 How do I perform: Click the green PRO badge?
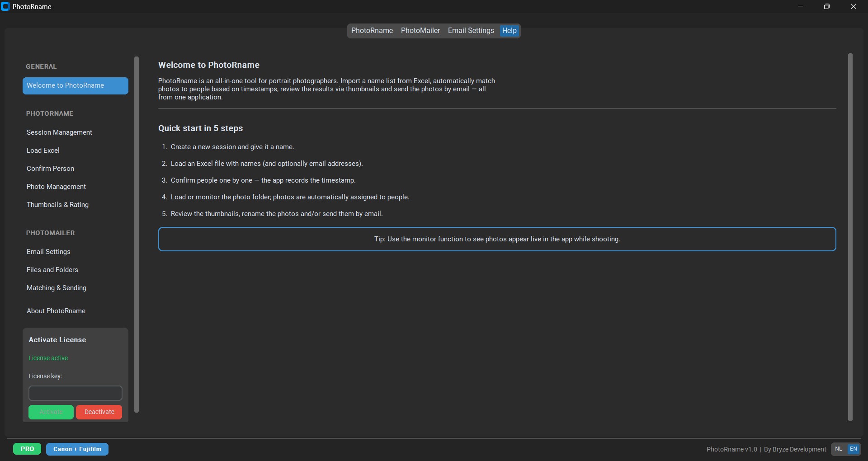click(x=27, y=449)
